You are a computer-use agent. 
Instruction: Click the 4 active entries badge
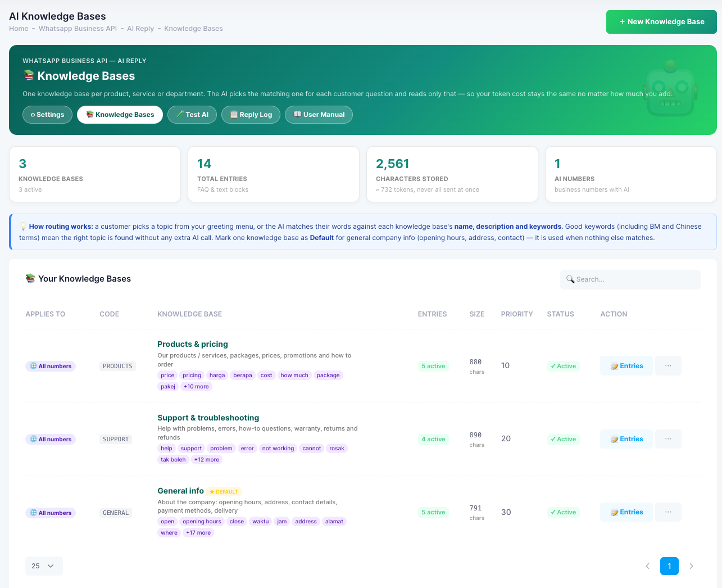click(433, 439)
